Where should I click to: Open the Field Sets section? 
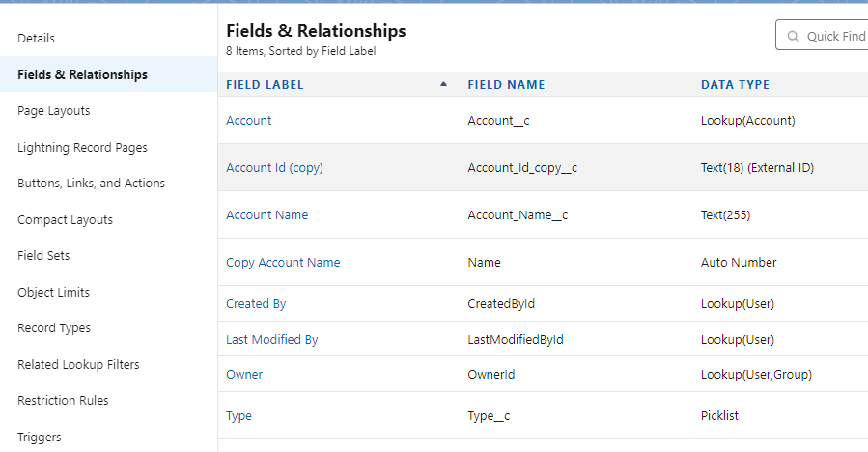tap(43, 255)
